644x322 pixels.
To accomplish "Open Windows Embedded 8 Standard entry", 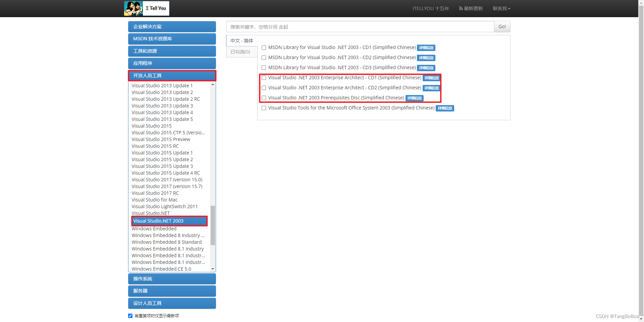I will point(167,242).
